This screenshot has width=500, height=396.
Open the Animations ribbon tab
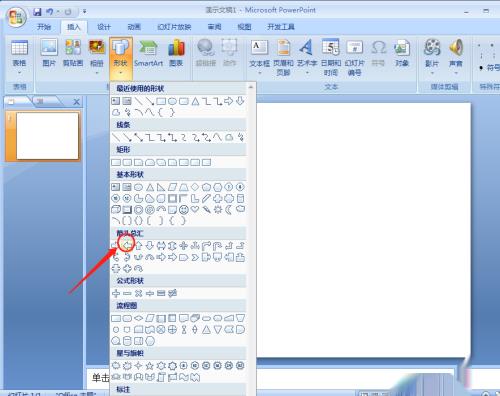tap(134, 27)
